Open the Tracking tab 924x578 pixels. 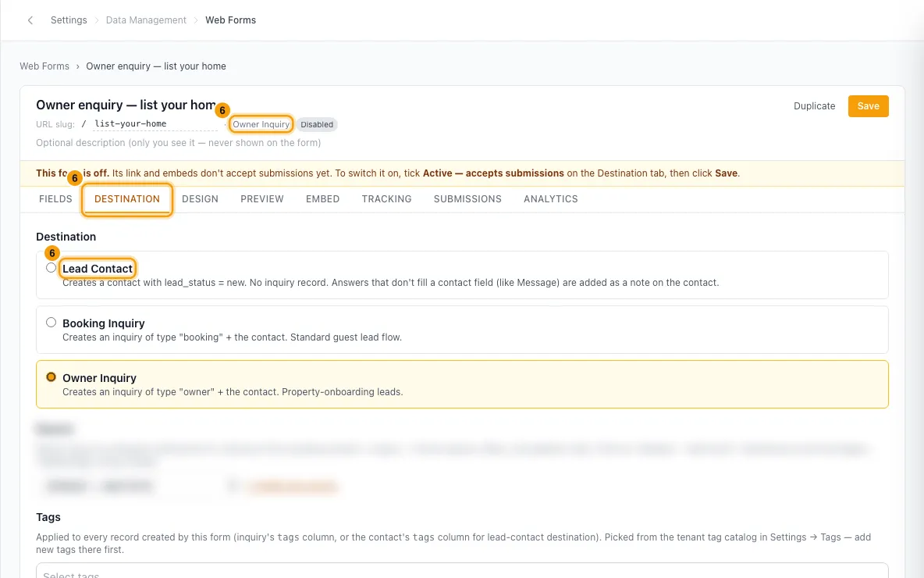pyautogui.click(x=386, y=199)
